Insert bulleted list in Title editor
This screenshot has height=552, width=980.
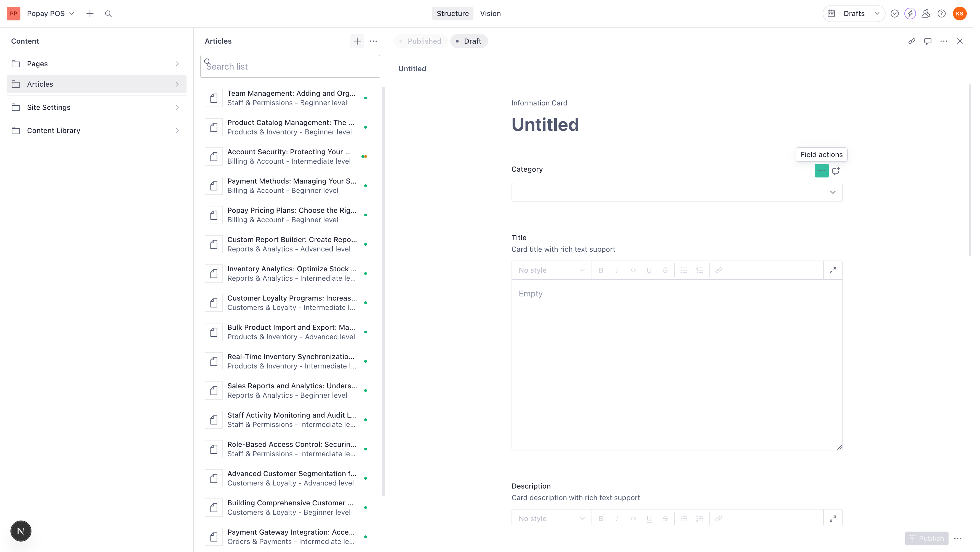point(684,270)
